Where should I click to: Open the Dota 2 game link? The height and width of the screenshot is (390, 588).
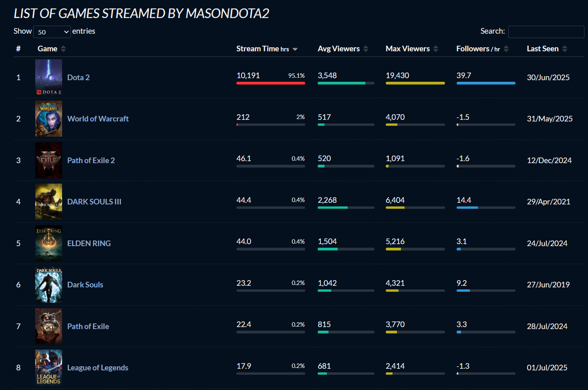(x=79, y=77)
